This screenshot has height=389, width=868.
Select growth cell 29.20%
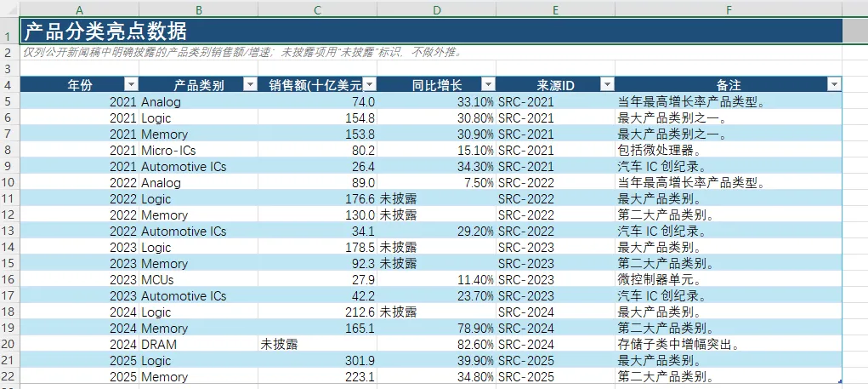coord(436,231)
